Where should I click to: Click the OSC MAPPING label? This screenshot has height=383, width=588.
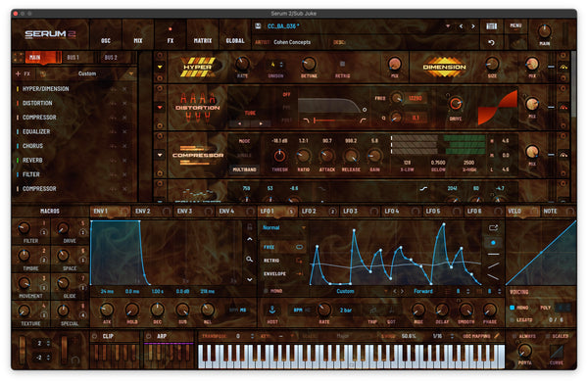(x=476, y=336)
